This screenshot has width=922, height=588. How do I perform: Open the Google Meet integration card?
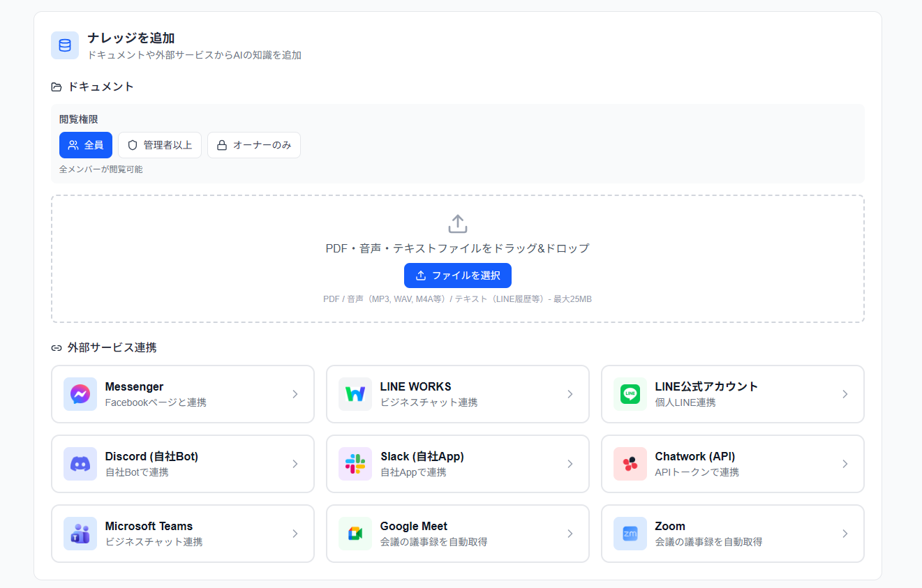click(x=457, y=533)
